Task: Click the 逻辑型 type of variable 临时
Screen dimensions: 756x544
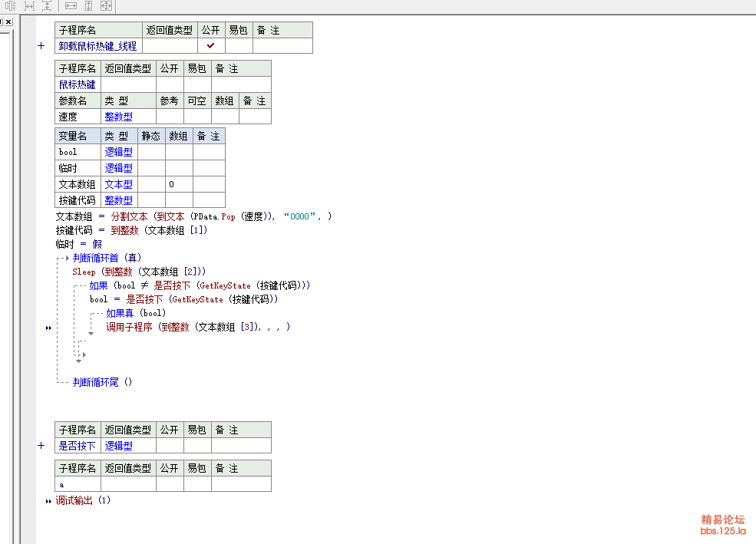Action: [x=119, y=168]
